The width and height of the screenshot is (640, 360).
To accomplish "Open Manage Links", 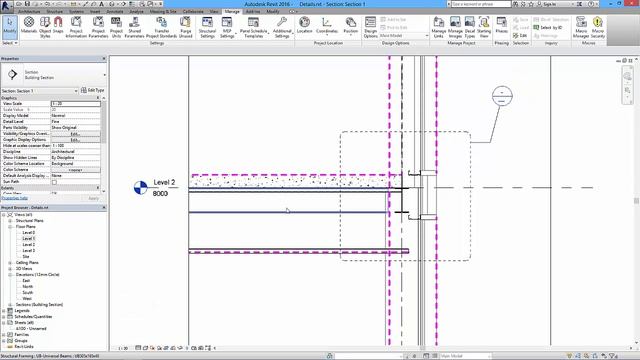I will point(438,27).
